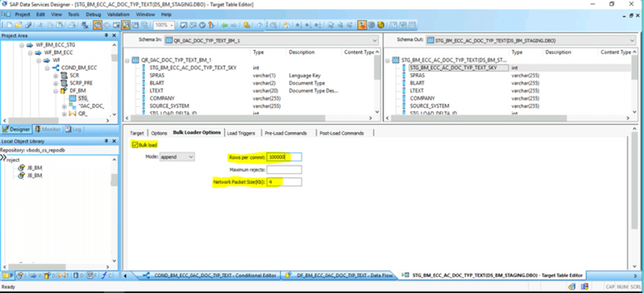Viewport: 644px width, 293px height.
Task: Uncheck the Bulk load checkbox
Action: 136,145
